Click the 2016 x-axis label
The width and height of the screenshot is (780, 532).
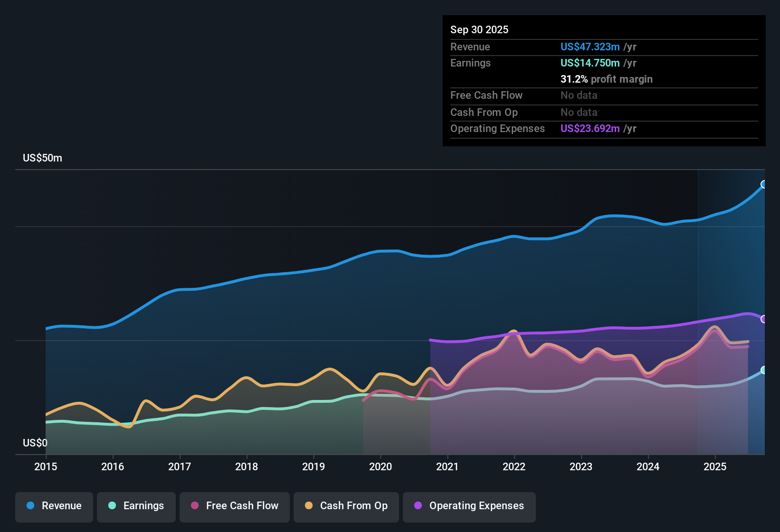113,467
